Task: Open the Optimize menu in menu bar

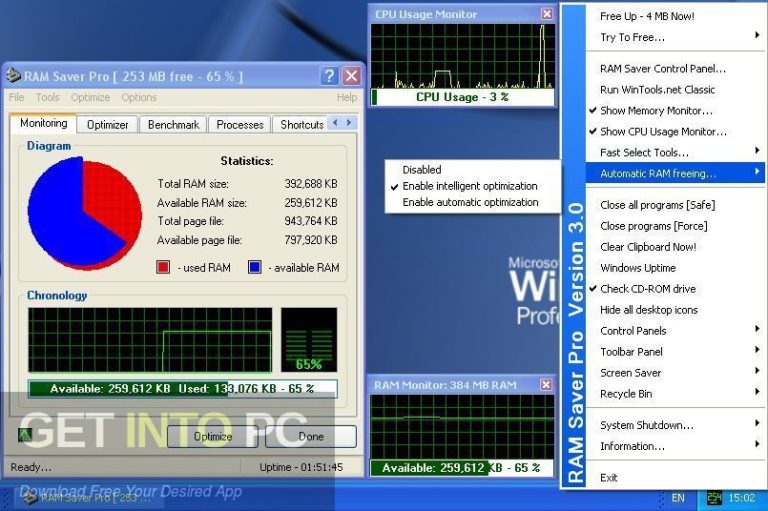Action: pyautogui.click(x=90, y=97)
